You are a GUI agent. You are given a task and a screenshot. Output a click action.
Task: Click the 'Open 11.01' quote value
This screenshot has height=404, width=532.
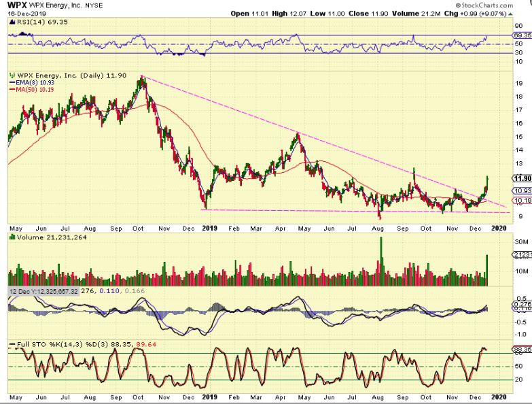click(x=249, y=14)
